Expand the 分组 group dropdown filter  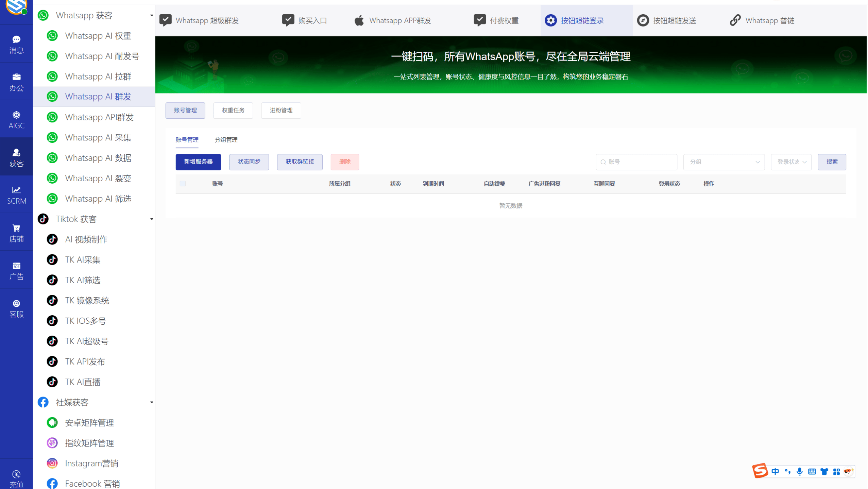[x=724, y=162]
